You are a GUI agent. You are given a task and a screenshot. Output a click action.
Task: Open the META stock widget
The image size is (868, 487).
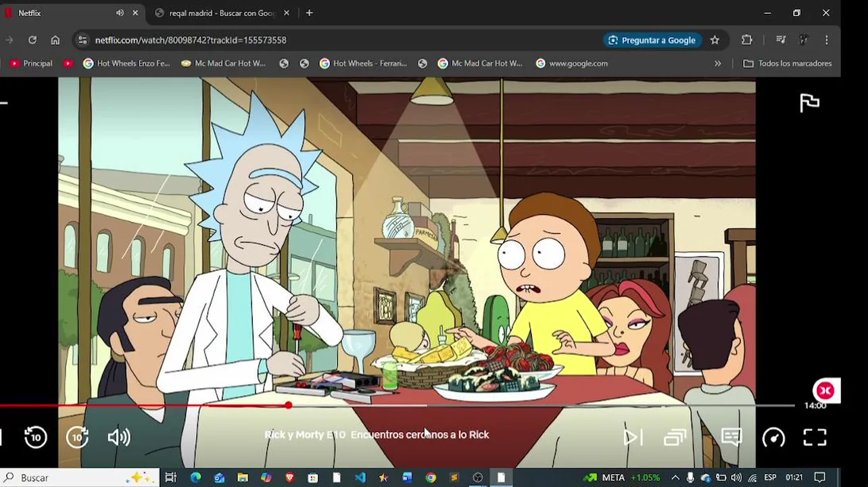(622, 478)
